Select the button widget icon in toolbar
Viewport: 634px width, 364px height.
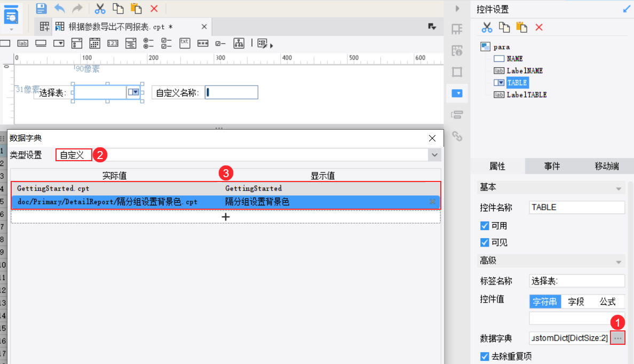[41, 43]
